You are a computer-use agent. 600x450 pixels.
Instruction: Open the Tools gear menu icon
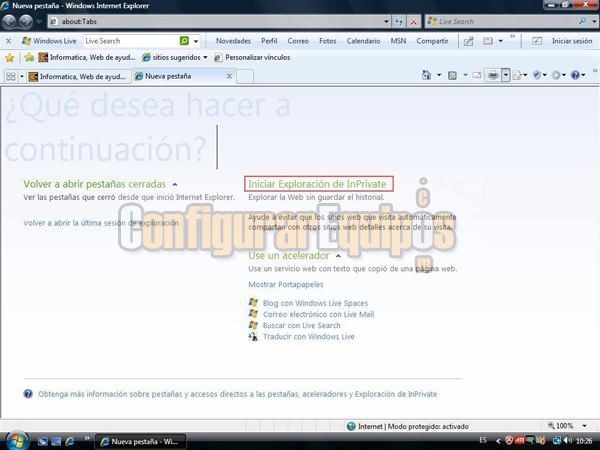(556, 75)
